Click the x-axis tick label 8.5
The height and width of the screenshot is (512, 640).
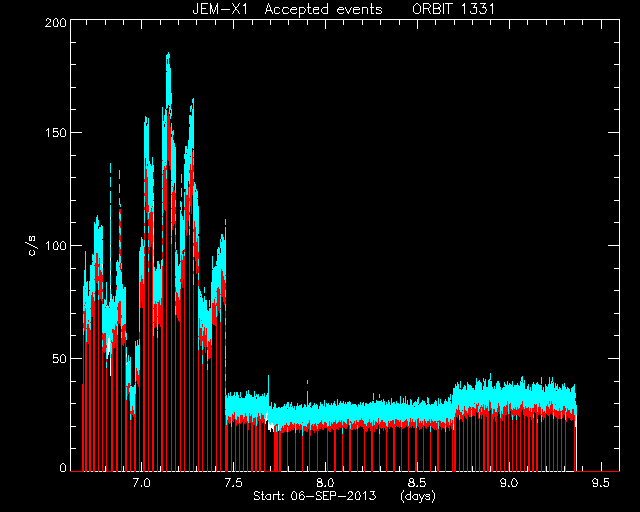click(x=417, y=483)
